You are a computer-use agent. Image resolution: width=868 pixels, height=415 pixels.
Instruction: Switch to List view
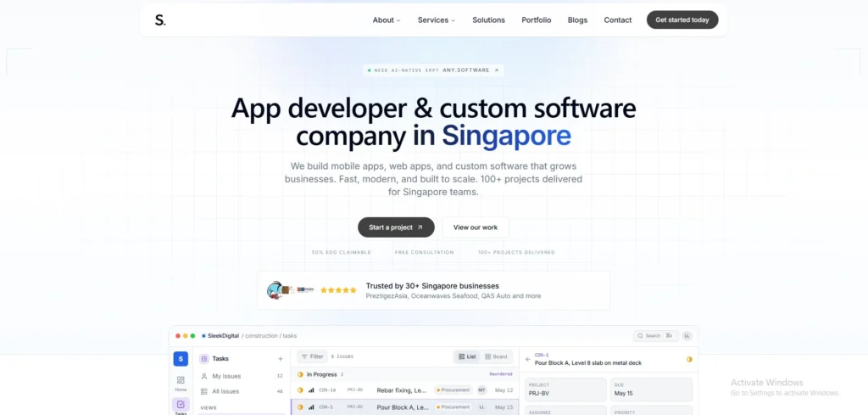pos(468,356)
